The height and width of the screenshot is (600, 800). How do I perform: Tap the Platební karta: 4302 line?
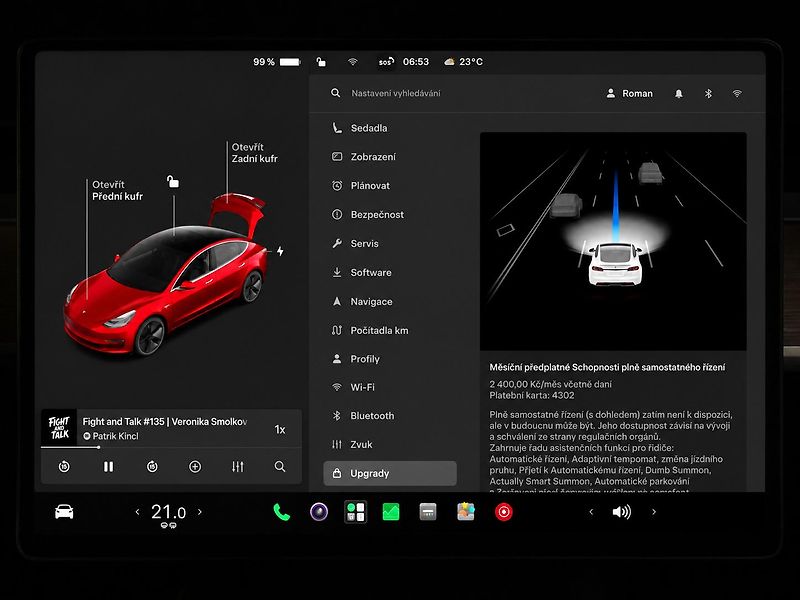[x=532, y=395]
